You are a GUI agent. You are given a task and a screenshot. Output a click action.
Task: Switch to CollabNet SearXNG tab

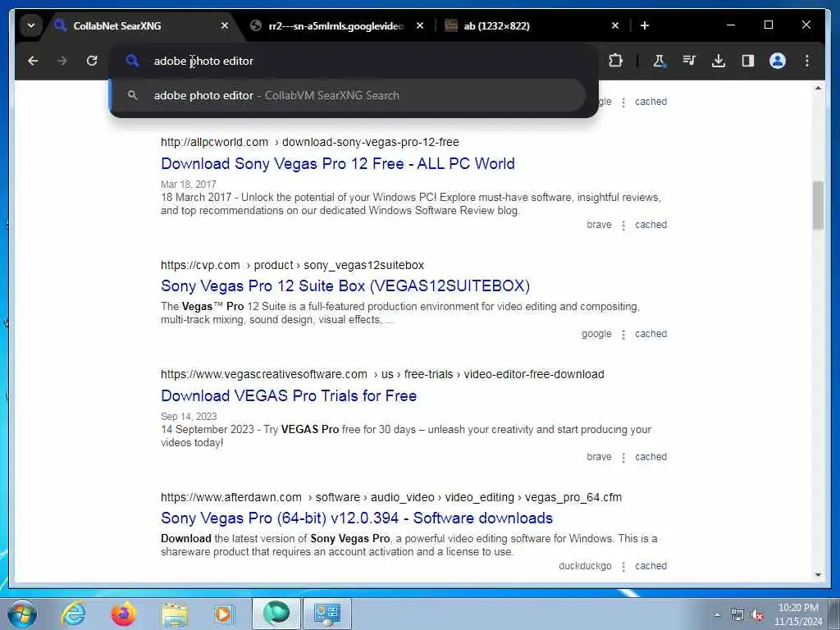point(139,25)
